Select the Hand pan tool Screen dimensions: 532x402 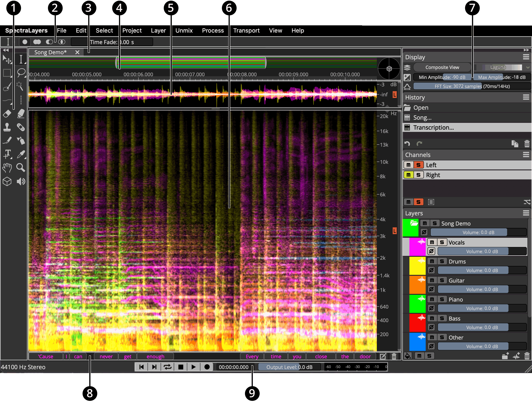tap(7, 167)
